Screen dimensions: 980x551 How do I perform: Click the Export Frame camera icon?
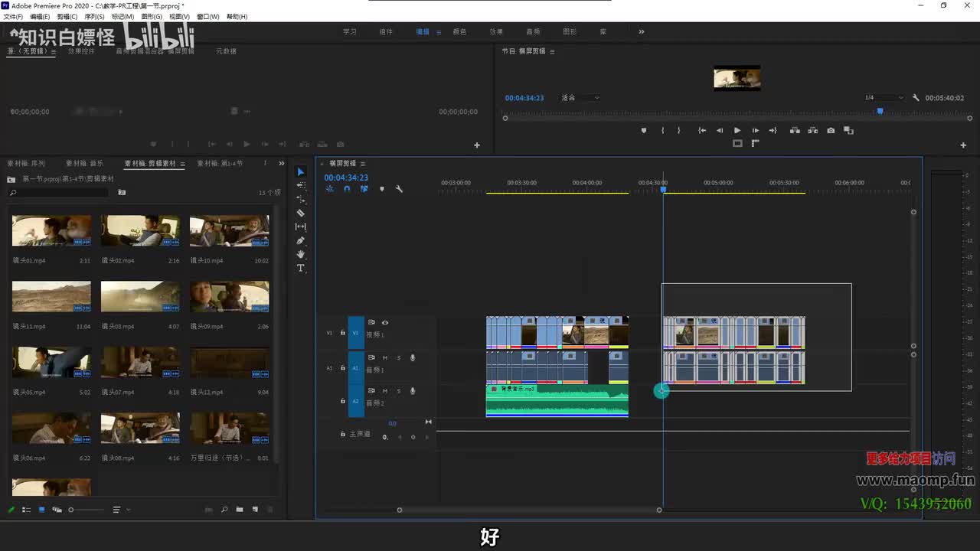click(x=831, y=131)
